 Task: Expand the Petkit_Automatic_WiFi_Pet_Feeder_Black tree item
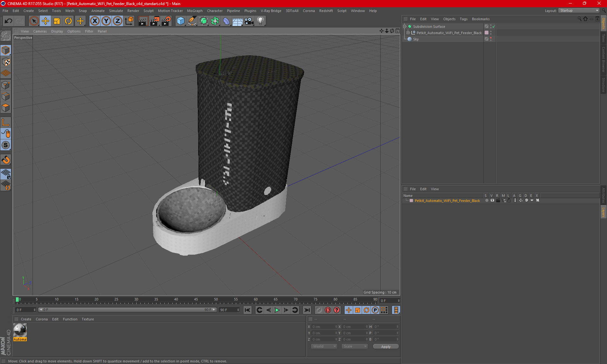(x=408, y=33)
